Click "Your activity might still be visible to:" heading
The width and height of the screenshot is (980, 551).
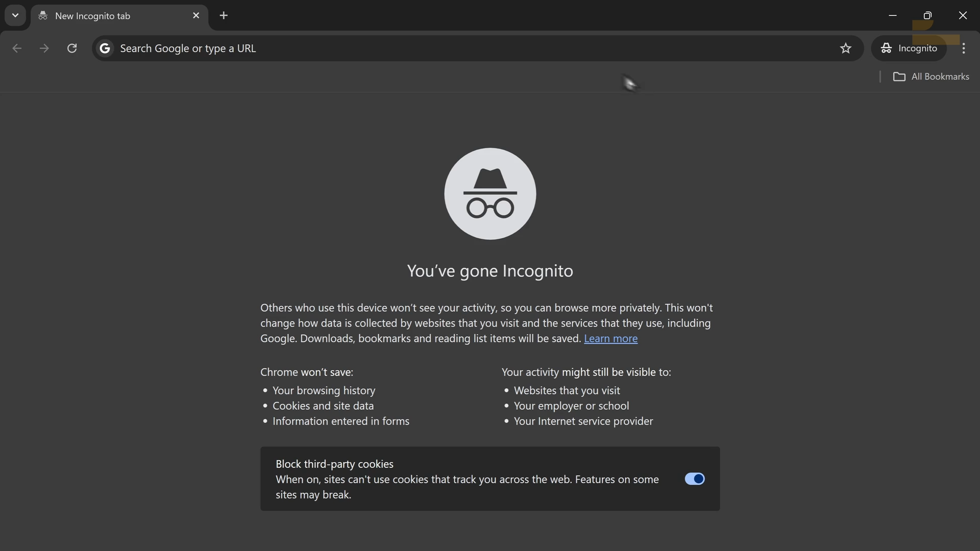coord(586,372)
